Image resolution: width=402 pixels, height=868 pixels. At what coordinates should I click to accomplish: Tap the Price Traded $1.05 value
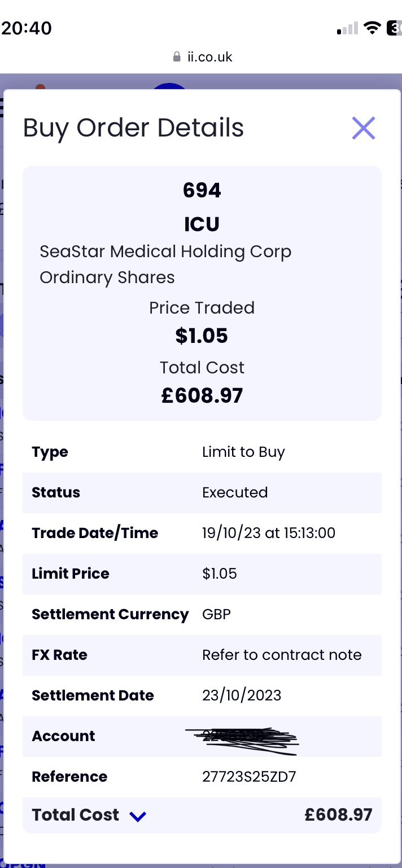[202, 336]
